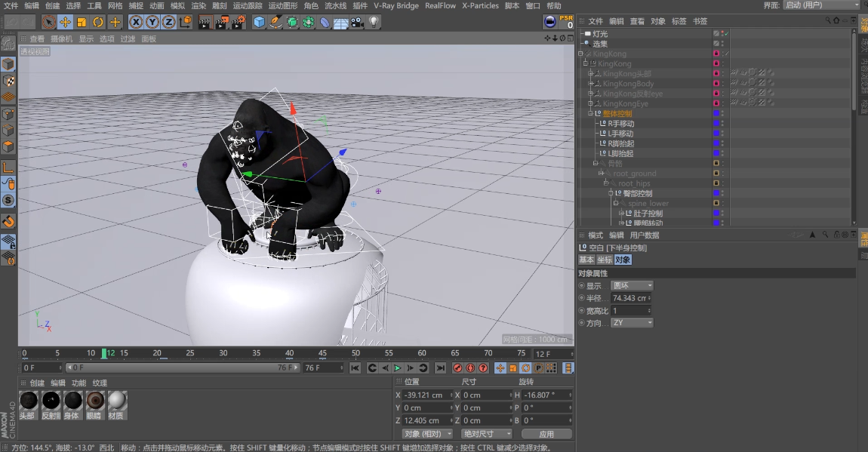Screen dimensions: 868x452
Task: Expand the KingKongEye tree node
Action: [x=590, y=103]
